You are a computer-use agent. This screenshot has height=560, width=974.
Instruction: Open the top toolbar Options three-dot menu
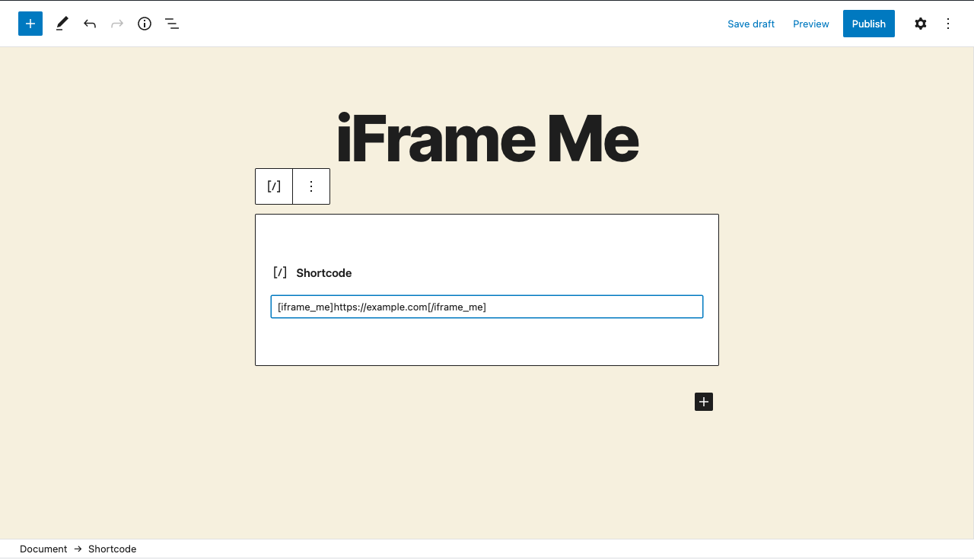click(x=948, y=24)
